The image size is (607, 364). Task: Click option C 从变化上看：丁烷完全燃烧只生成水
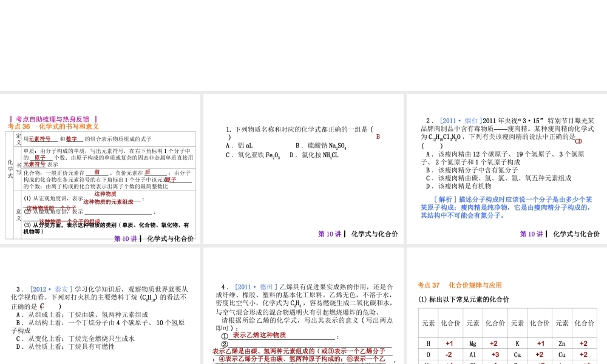pyautogui.click(x=75, y=339)
